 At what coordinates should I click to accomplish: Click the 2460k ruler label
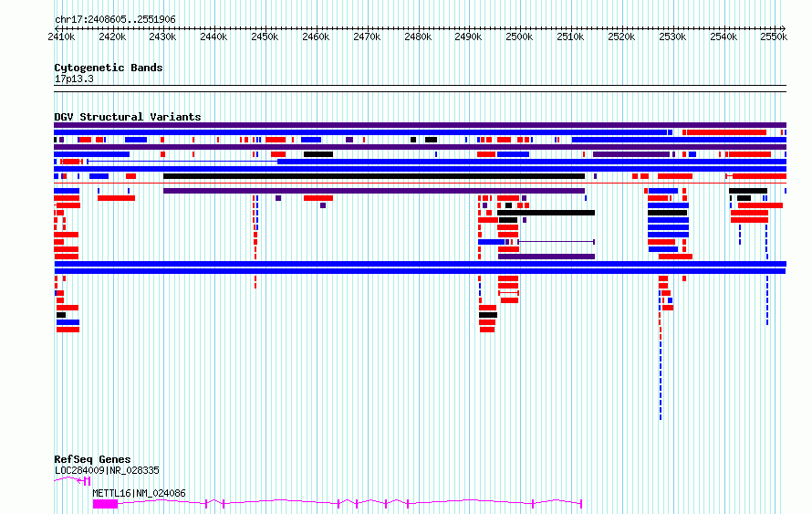click(x=316, y=37)
